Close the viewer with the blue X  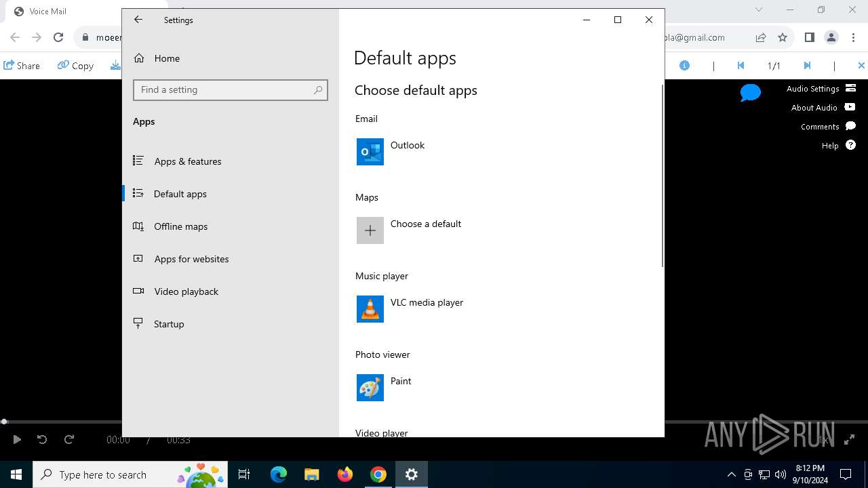click(x=861, y=66)
